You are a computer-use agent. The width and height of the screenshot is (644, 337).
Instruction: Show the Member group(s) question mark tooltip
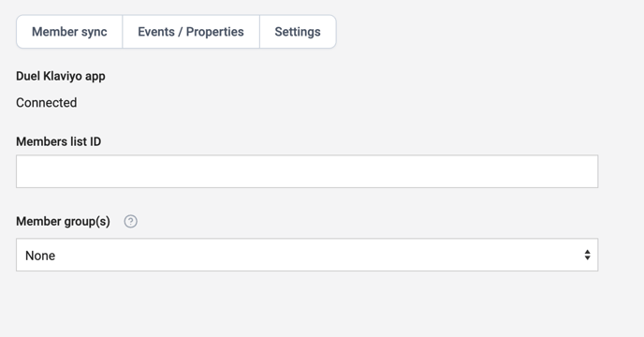pyautogui.click(x=131, y=222)
